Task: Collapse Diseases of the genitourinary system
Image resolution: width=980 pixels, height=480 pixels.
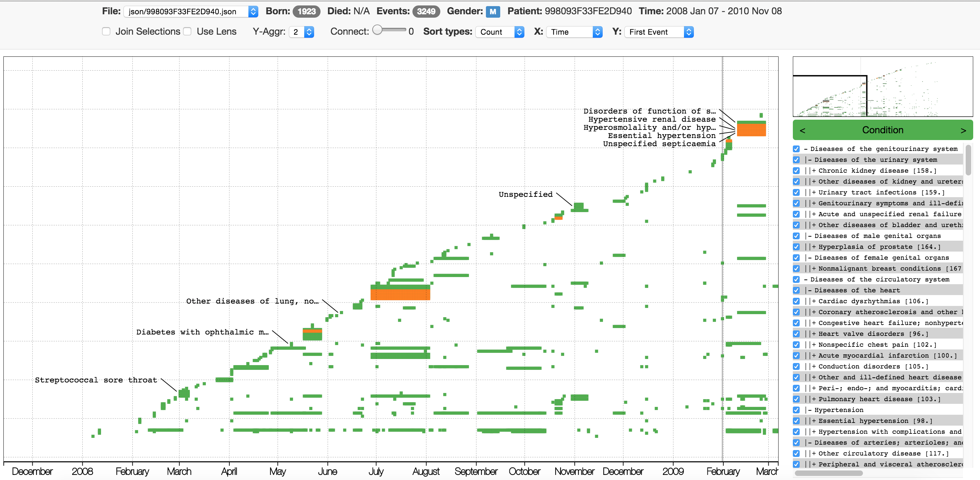Action: tap(806, 149)
